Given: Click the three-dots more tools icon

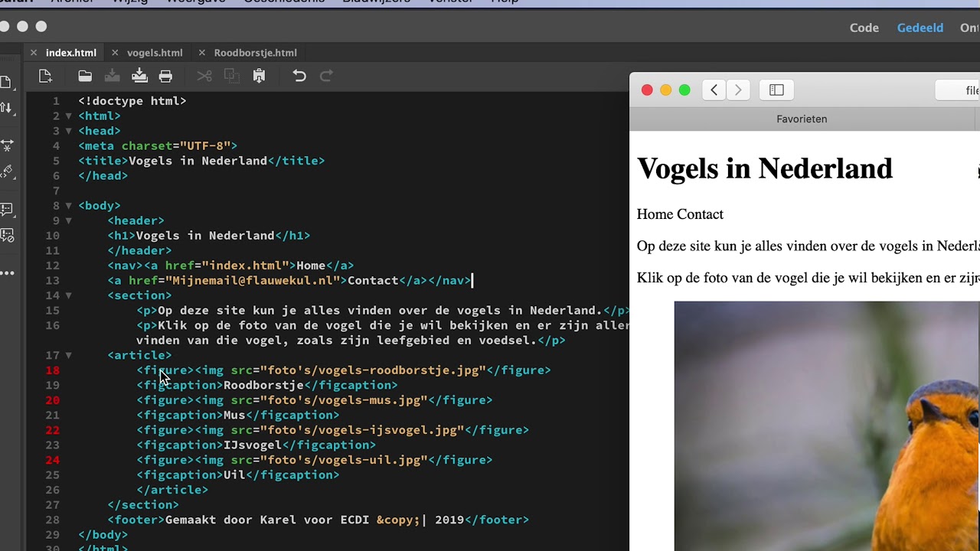Looking at the screenshot, I should tap(6, 273).
